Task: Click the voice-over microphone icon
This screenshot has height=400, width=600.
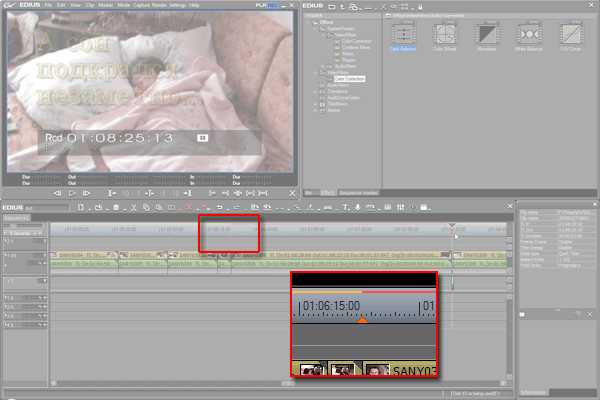Action: (358, 207)
